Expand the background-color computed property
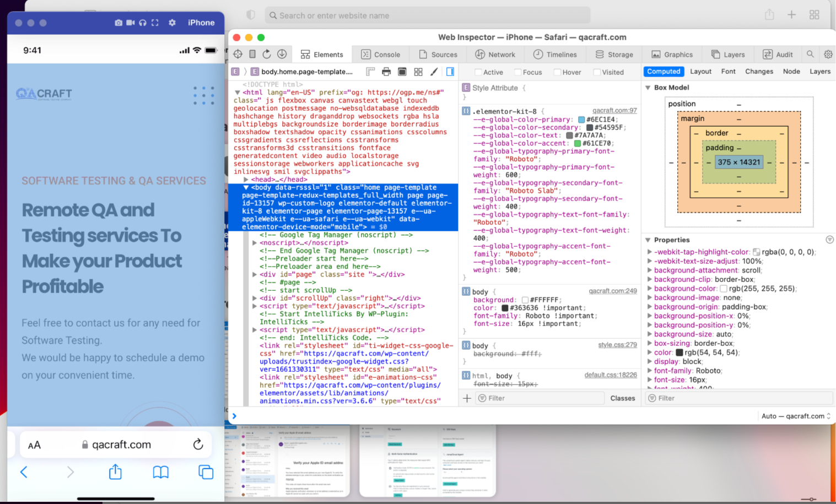 click(x=650, y=289)
